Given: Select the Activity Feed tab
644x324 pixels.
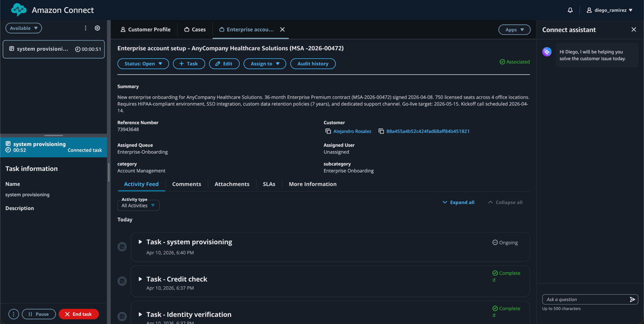Looking at the screenshot, I should tap(142, 184).
